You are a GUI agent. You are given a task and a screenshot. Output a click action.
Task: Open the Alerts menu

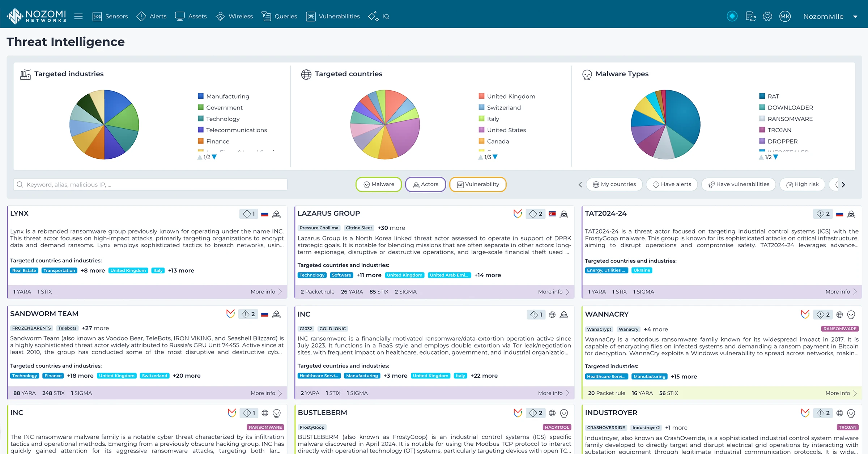(x=152, y=16)
